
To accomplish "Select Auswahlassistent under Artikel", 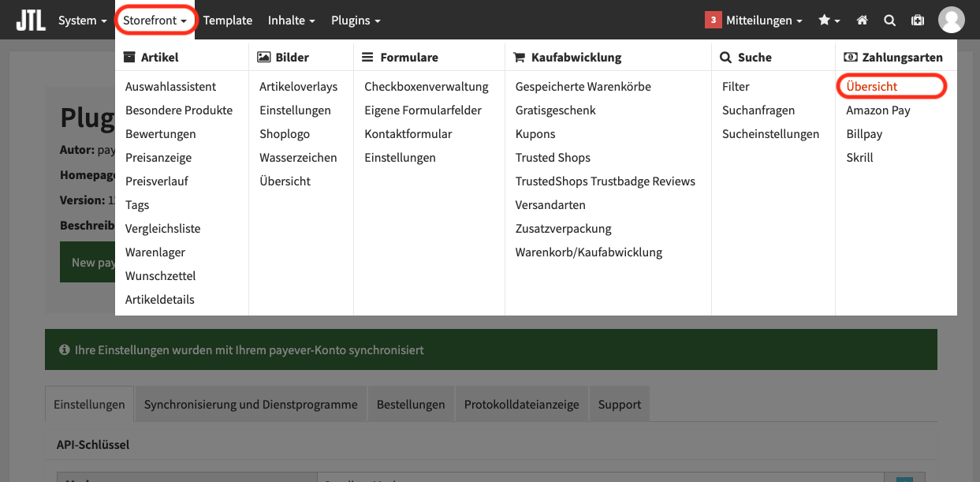I will (170, 87).
